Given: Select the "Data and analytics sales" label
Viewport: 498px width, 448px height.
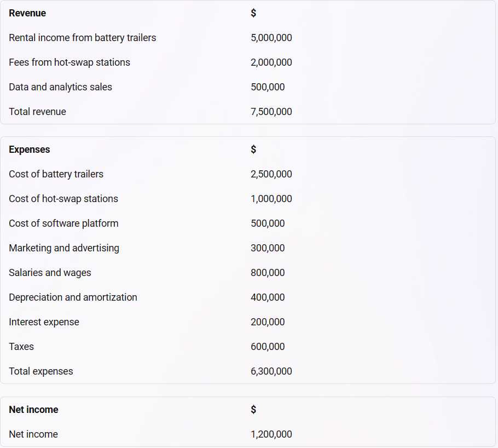Looking at the screenshot, I should [60, 87].
